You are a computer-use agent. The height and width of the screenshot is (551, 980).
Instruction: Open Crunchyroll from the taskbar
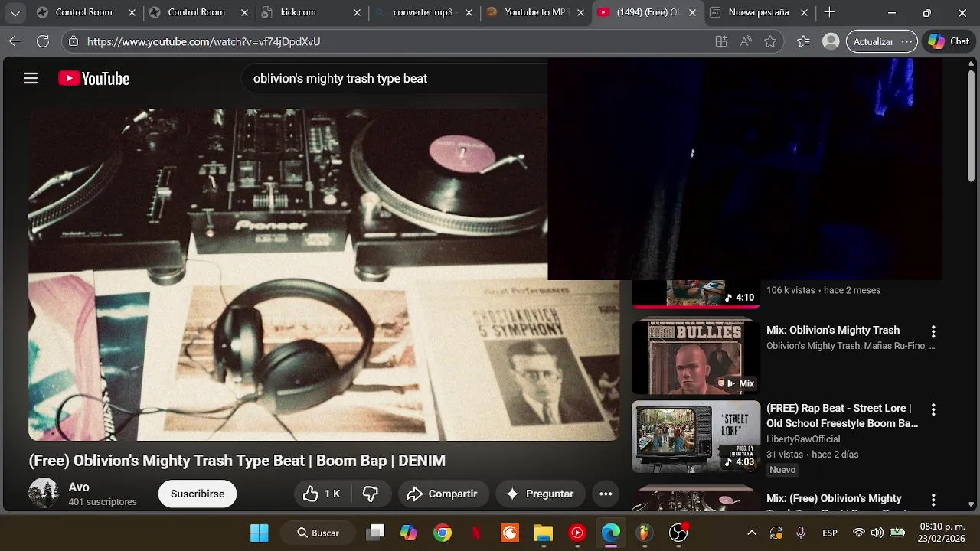[x=510, y=533]
